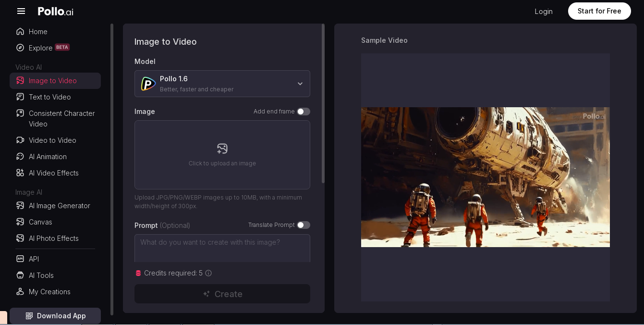
Task: Click the form panel scrollbar
Action: (323, 103)
